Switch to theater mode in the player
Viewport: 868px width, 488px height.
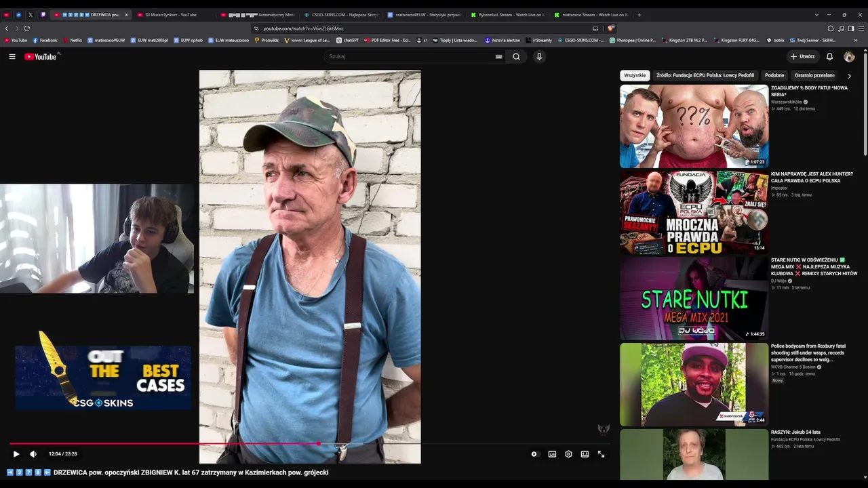pyautogui.click(x=585, y=454)
